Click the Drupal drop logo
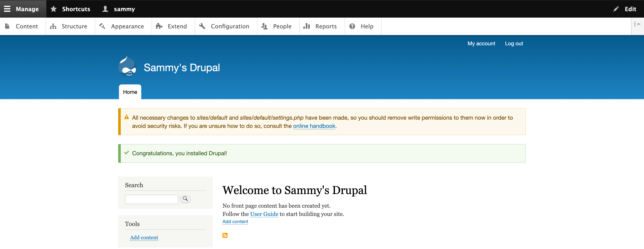The image size is (644, 249). coord(128,66)
